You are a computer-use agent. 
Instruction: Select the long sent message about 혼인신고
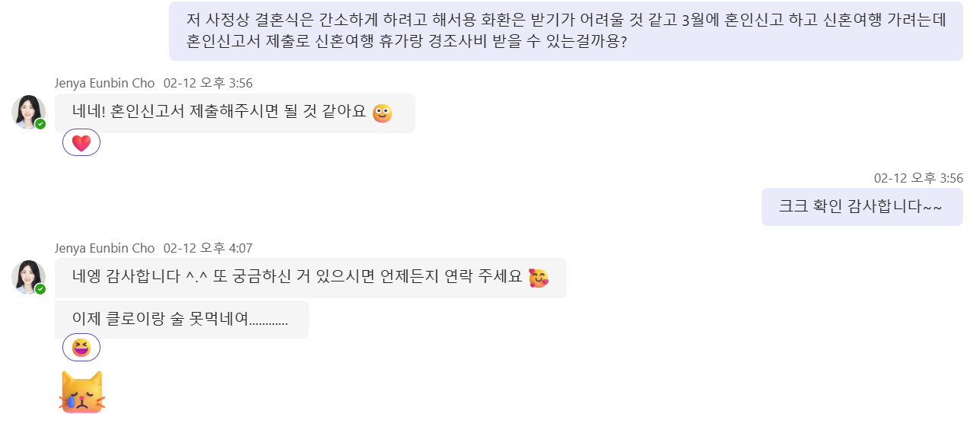tap(565, 30)
